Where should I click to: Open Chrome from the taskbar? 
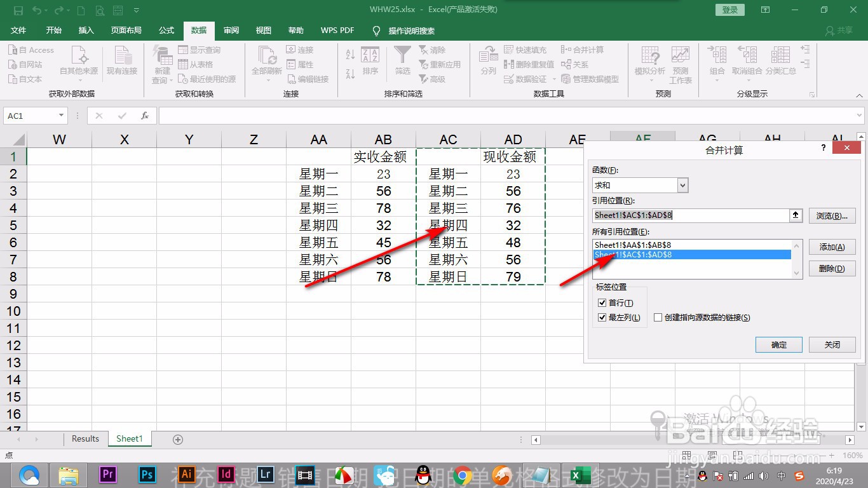click(x=463, y=475)
